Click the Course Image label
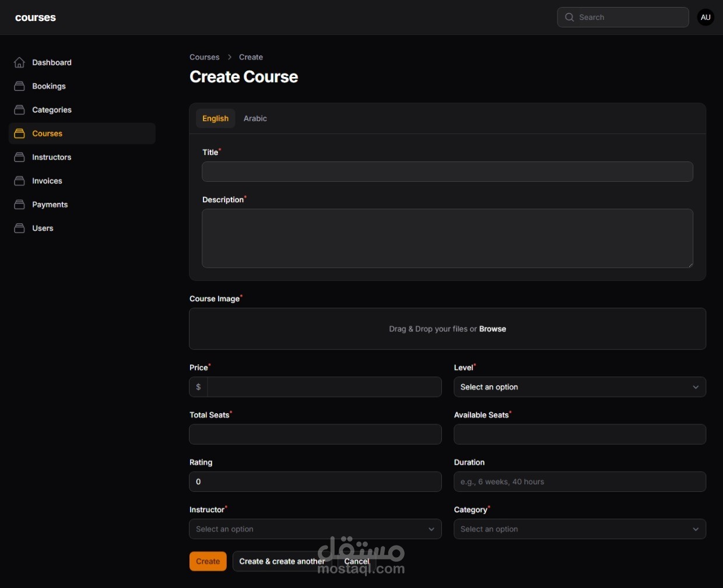723x588 pixels. tap(215, 298)
